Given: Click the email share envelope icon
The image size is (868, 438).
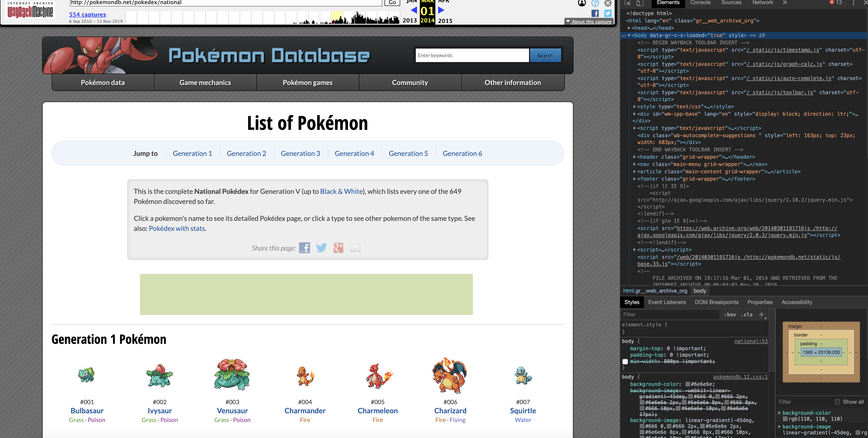Looking at the screenshot, I should coord(355,248).
